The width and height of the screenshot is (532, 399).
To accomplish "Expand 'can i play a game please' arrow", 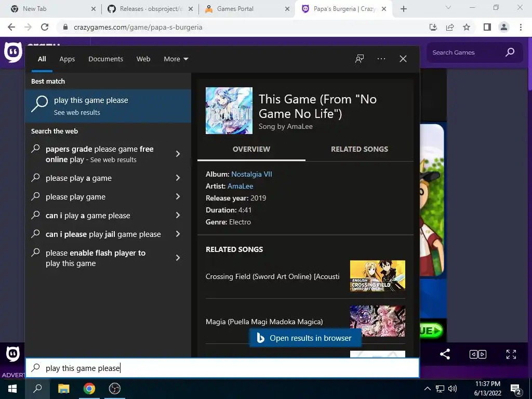I will pos(178,215).
